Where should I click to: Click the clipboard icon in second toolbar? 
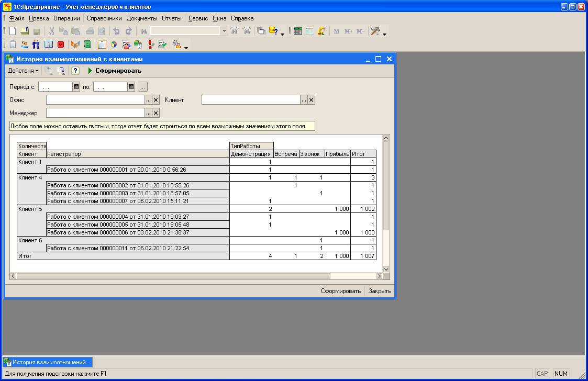pos(13,44)
